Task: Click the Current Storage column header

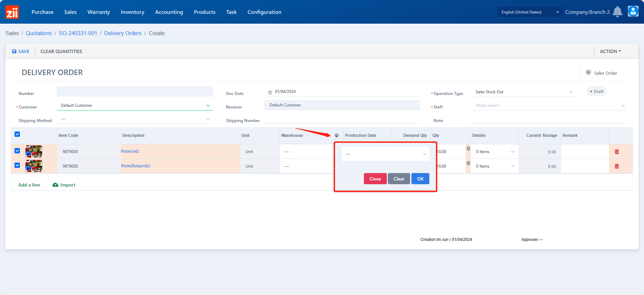Action: coord(542,136)
